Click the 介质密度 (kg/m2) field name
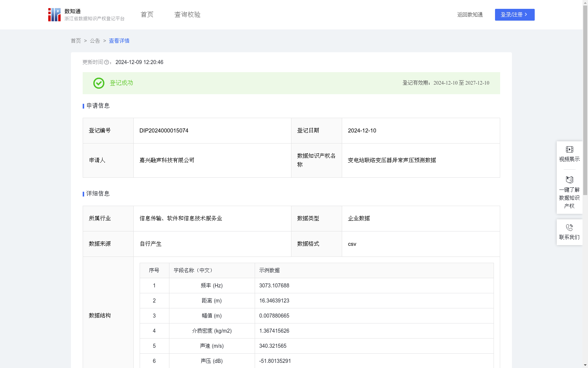 (x=212, y=331)
